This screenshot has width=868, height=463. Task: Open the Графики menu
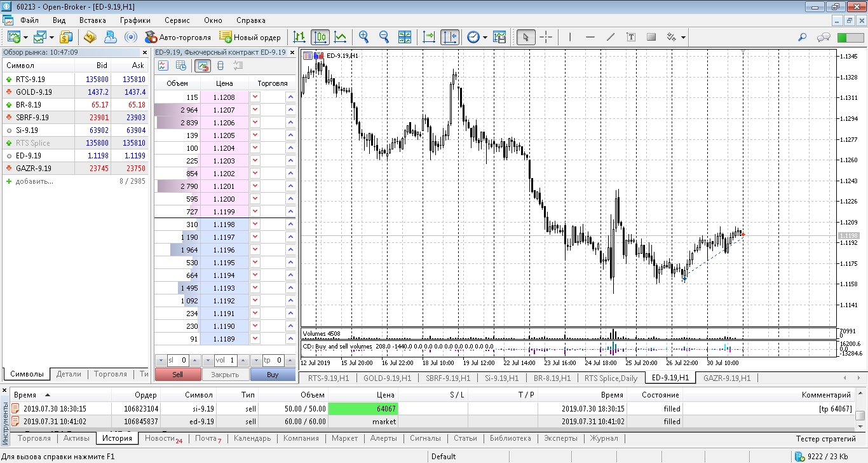point(135,20)
